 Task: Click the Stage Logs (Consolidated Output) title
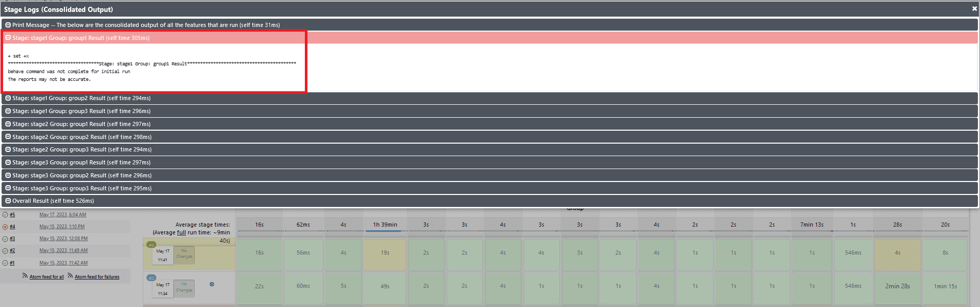(59, 9)
